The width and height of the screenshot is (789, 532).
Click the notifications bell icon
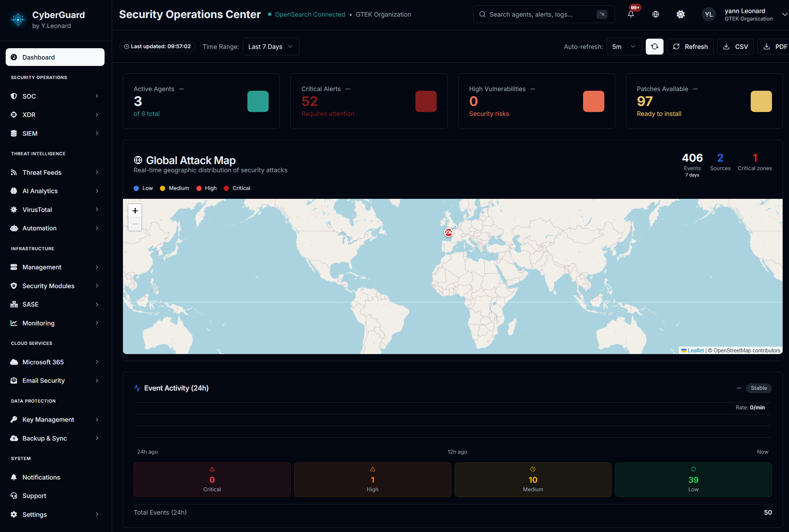pyautogui.click(x=631, y=15)
